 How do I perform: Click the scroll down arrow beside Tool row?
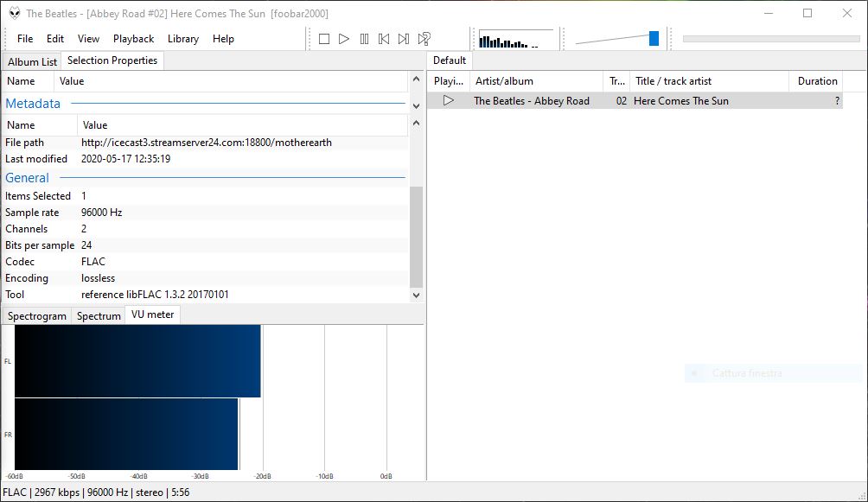click(417, 295)
